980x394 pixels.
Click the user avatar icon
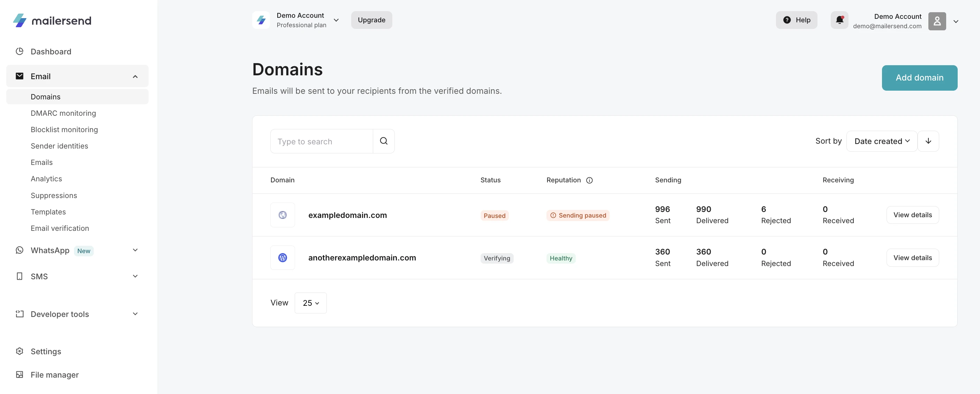click(x=937, y=21)
